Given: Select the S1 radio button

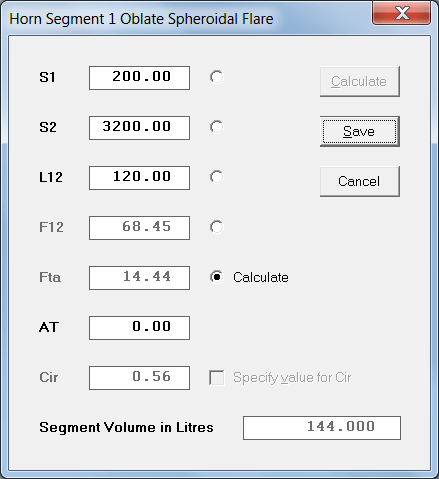Looking at the screenshot, I should pos(216,77).
